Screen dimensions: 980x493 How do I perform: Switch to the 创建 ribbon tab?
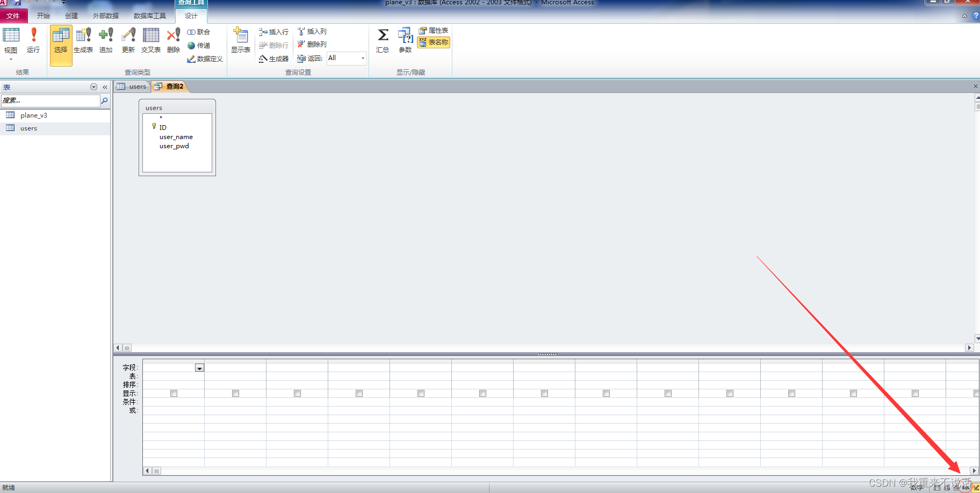click(x=71, y=16)
